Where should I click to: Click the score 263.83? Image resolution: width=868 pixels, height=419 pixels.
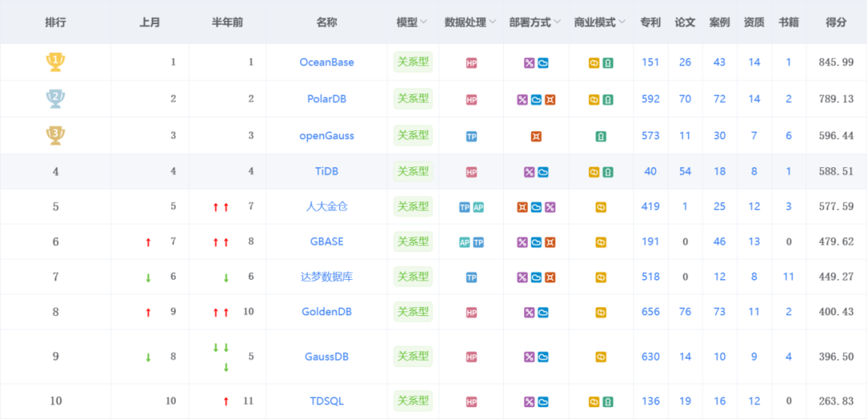pyautogui.click(x=836, y=401)
